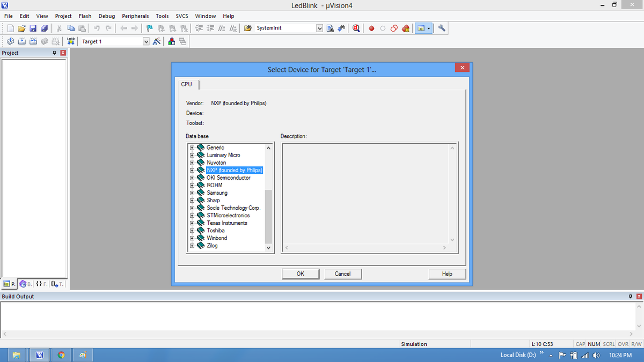Image resolution: width=644 pixels, height=362 pixels.
Task: Switch to the Books tab in Project panel
Action: click(25, 284)
